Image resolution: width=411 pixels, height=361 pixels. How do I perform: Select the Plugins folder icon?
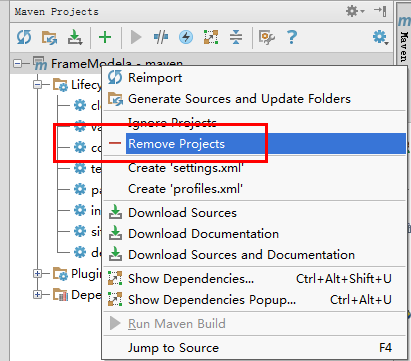point(60,274)
